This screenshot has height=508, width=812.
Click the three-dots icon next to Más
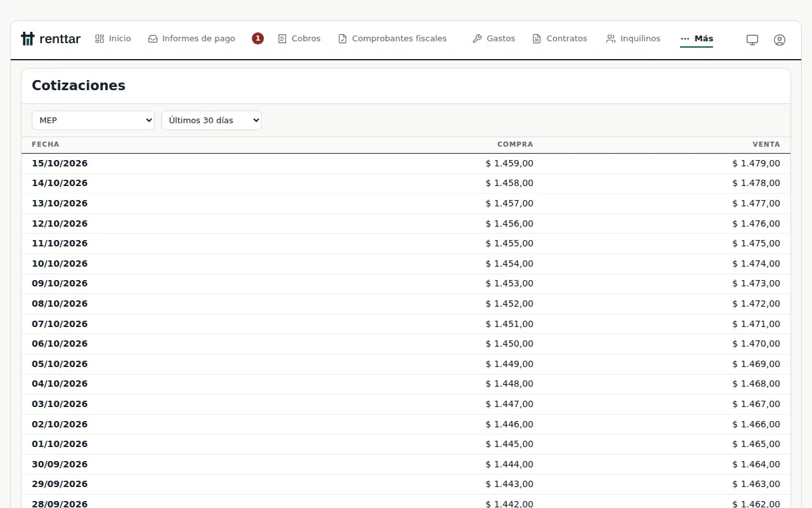[x=685, y=39]
